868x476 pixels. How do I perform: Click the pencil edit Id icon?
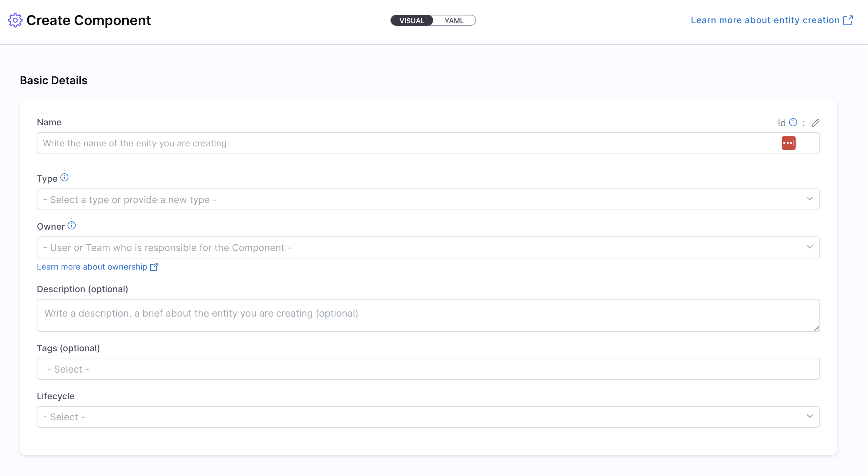click(815, 123)
